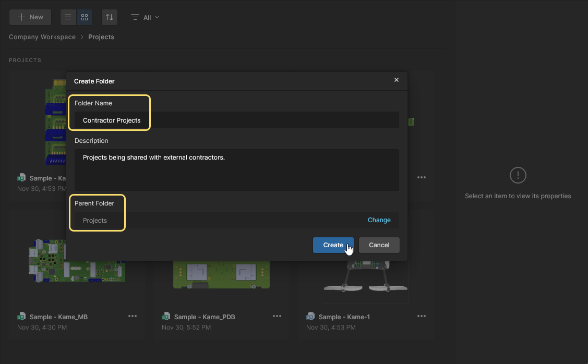Select the Sample - Kame_PDB project name

click(x=205, y=317)
